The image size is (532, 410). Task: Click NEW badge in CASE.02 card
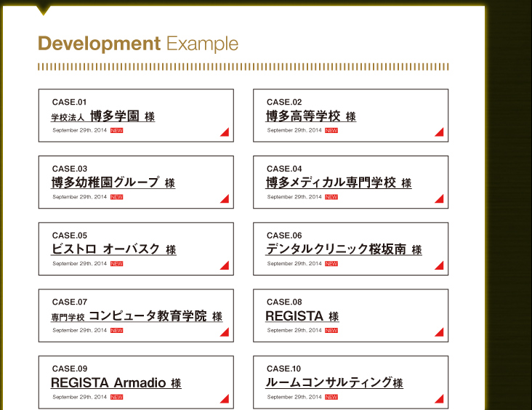(331, 130)
